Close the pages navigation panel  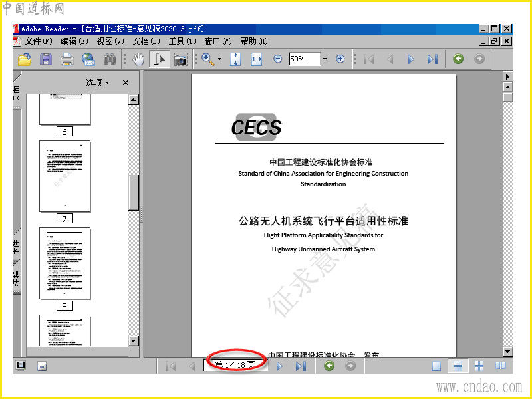pos(126,82)
